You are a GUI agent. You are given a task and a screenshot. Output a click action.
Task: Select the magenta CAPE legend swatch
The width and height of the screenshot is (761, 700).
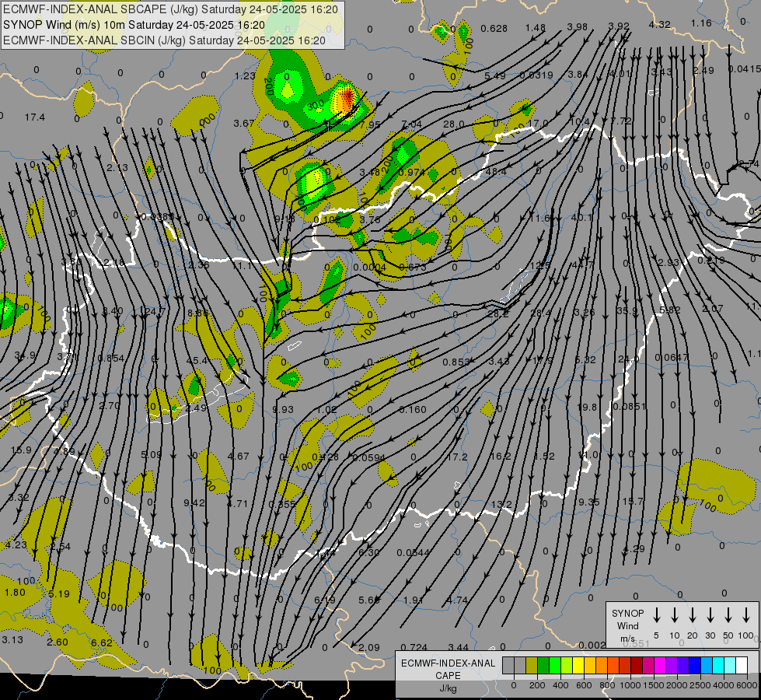click(x=660, y=665)
